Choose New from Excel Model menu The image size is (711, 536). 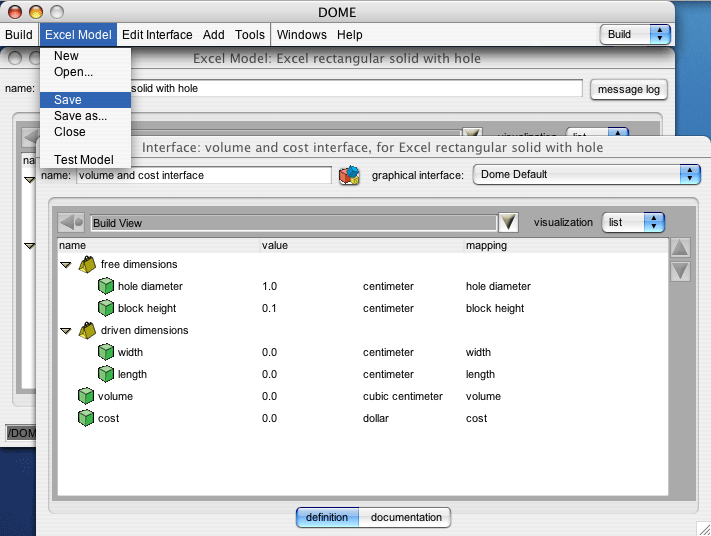(85, 56)
